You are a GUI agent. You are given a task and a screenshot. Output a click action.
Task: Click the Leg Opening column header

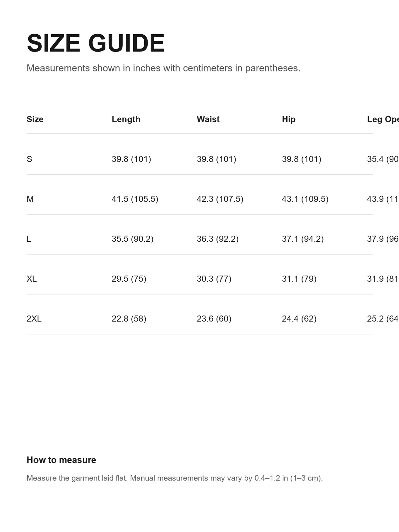pyautogui.click(x=383, y=119)
